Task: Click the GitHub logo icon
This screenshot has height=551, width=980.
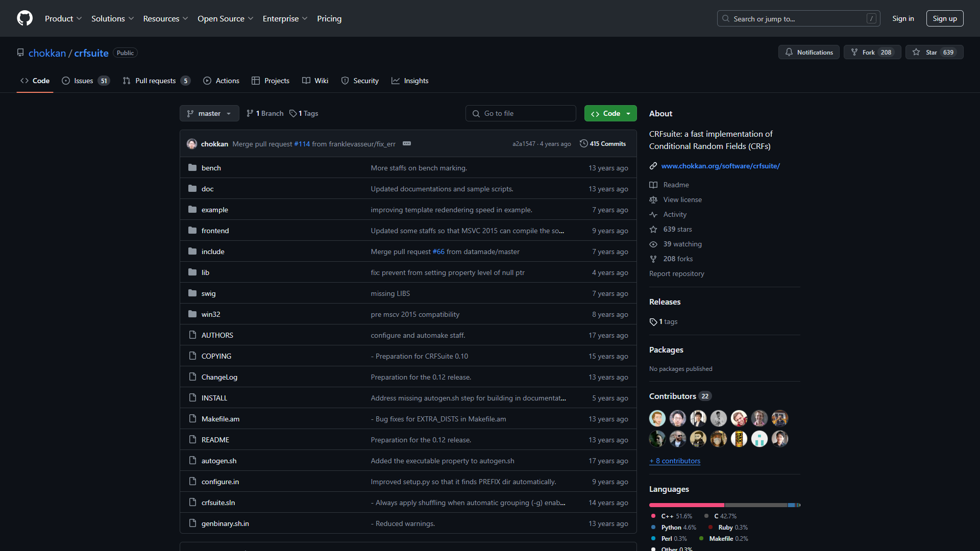Action: (24, 18)
